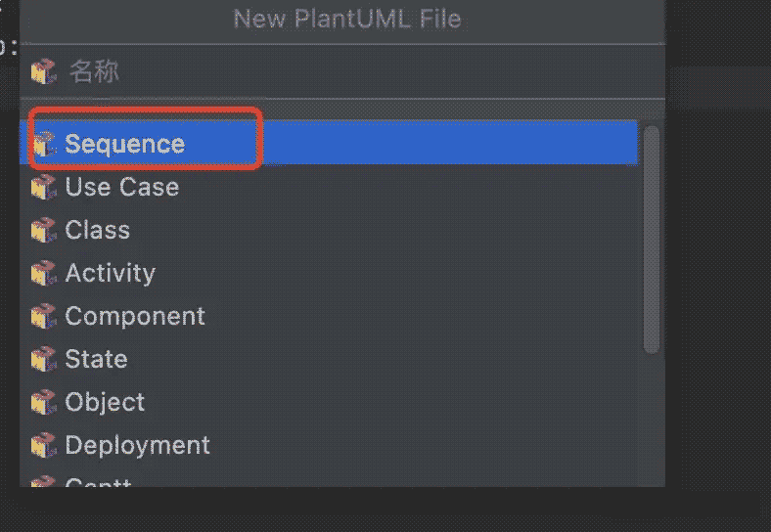Select the Sequence template entry
This screenshot has height=532, width=771.
125,144
